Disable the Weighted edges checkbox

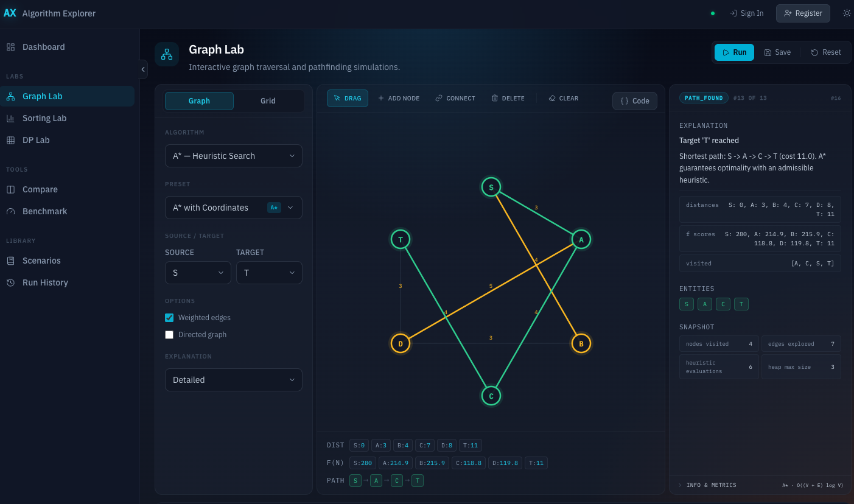coord(169,317)
